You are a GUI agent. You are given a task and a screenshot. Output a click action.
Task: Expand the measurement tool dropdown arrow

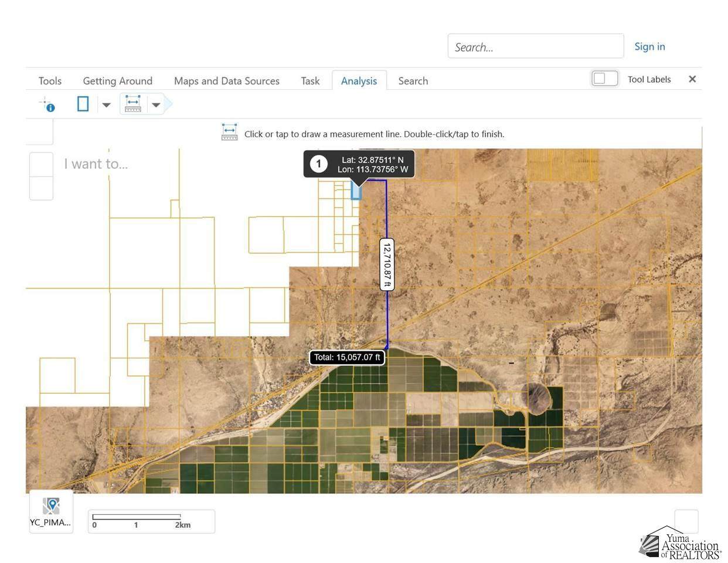pos(156,105)
